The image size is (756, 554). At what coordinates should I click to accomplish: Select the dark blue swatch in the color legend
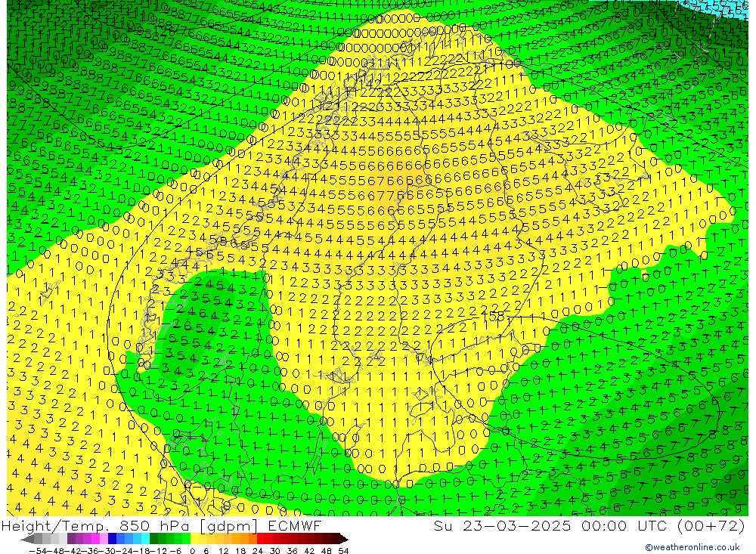coord(112,539)
